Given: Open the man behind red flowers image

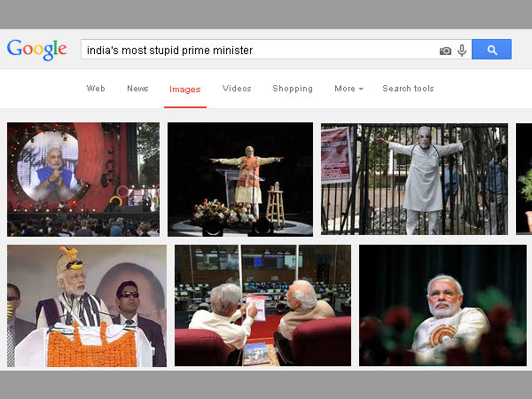Looking at the screenshot, I should tap(442, 306).
